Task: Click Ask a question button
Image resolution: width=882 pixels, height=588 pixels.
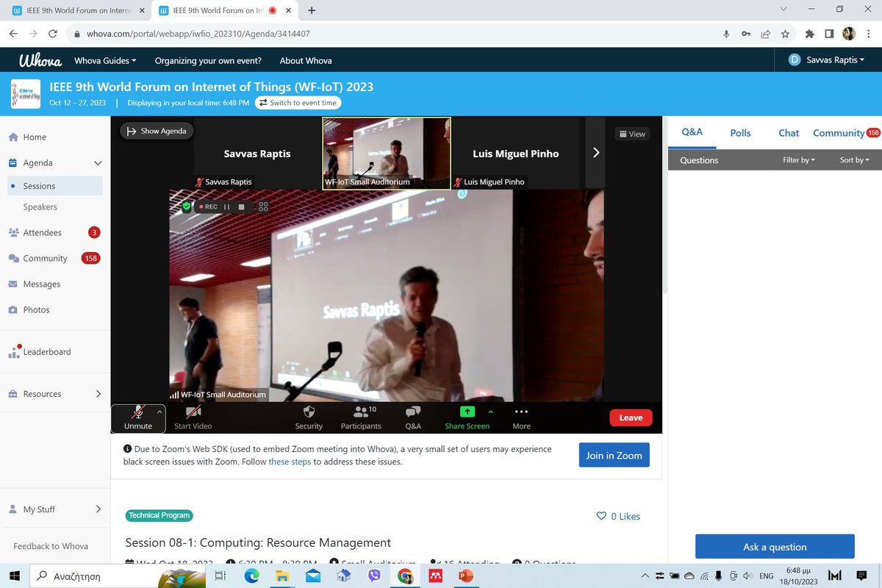Action: pos(775,547)
